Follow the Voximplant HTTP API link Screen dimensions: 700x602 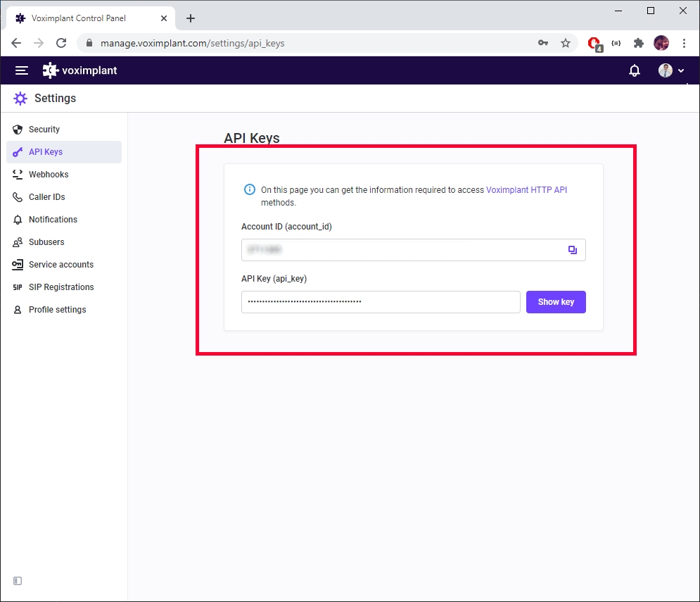pos(526,190)
